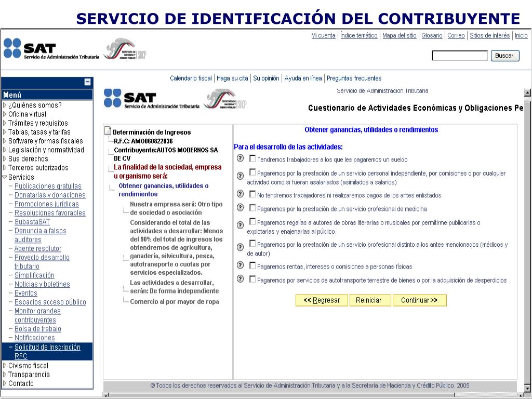The image size is (532, 399).
Task: Click the search text field beside Buscar
Action: pos(460,56)
